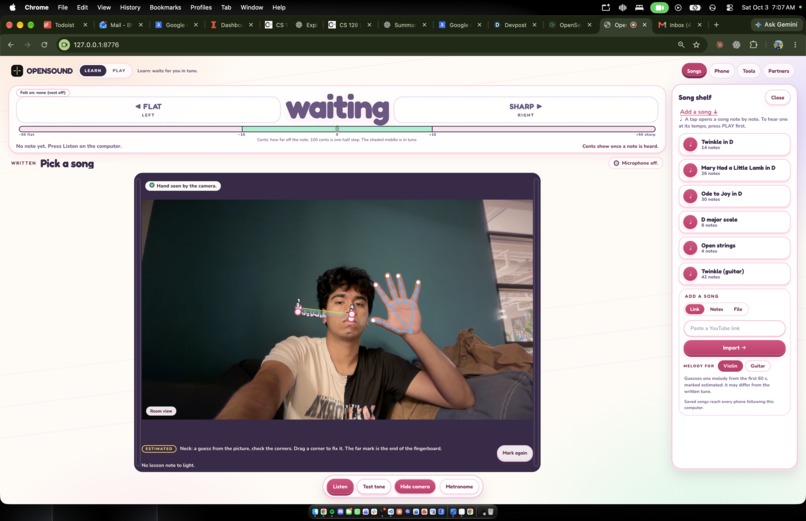Close the Devpost browser tab
Image resolution: width=806 pixels, height=521 pixels.
[535, 25]
